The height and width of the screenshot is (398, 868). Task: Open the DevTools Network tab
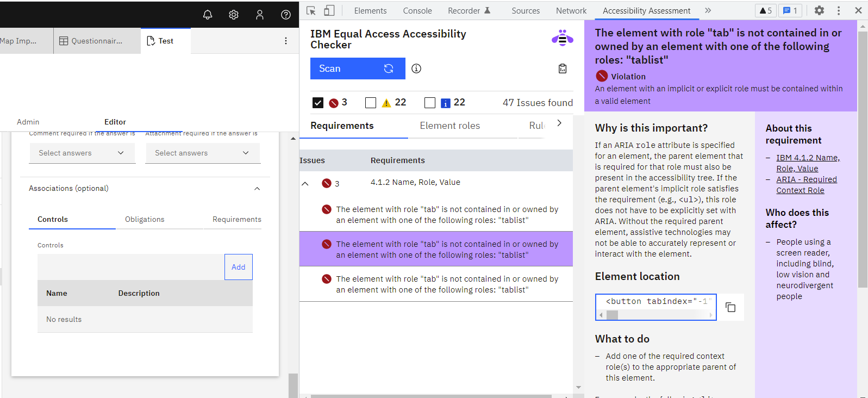coord(571,10)
